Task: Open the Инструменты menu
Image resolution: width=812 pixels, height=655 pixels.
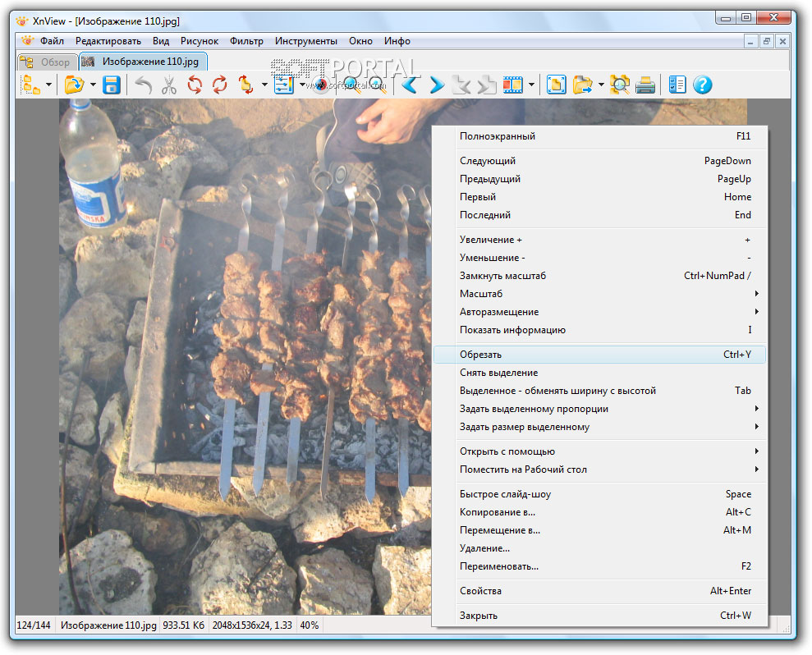Action: 306,41
